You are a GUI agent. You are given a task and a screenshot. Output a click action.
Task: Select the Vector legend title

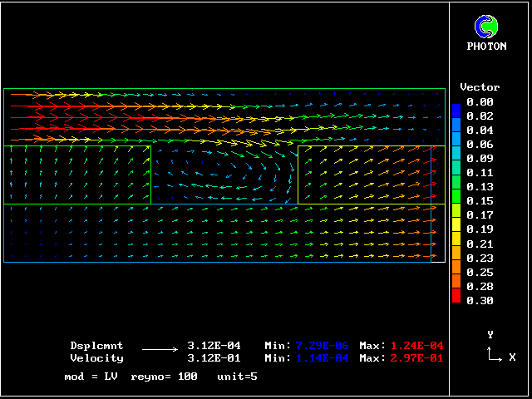click(480, 87)
